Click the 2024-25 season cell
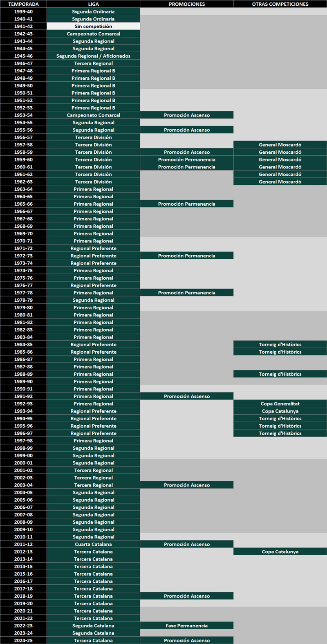This screenshot has height=644, width=327. (x=23, y=640)
